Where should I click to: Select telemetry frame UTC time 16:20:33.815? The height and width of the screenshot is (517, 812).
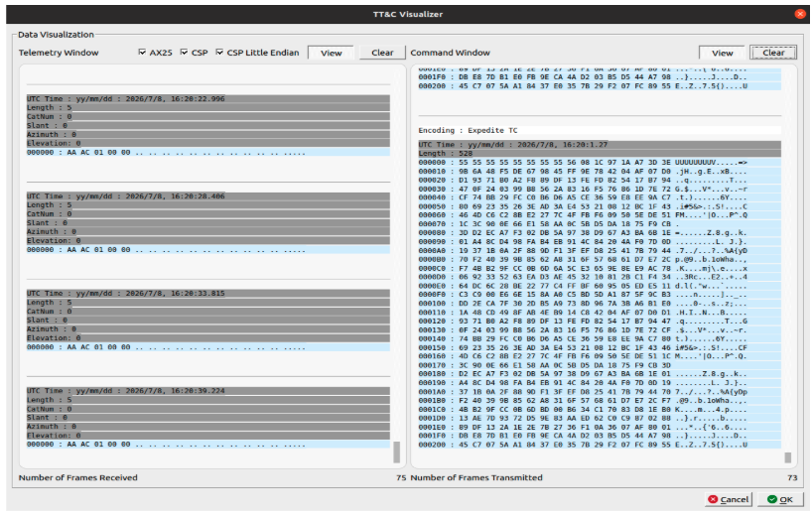click(x=208, y=294)
